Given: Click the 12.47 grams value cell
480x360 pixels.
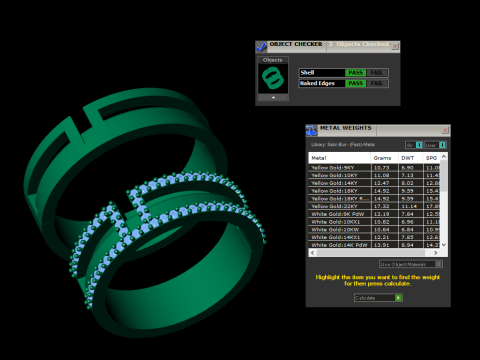Looking at the screenshot, I should (x=385, y=183).
